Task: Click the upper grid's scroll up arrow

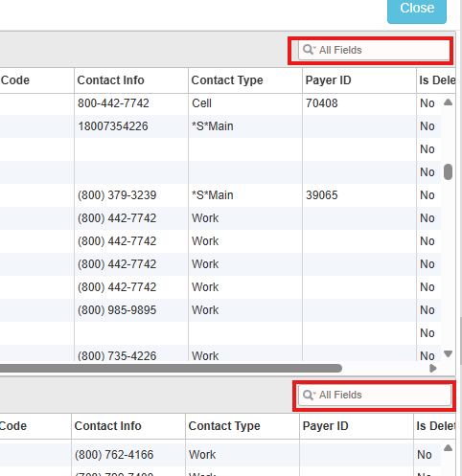Action: click(x=448, y=102)
